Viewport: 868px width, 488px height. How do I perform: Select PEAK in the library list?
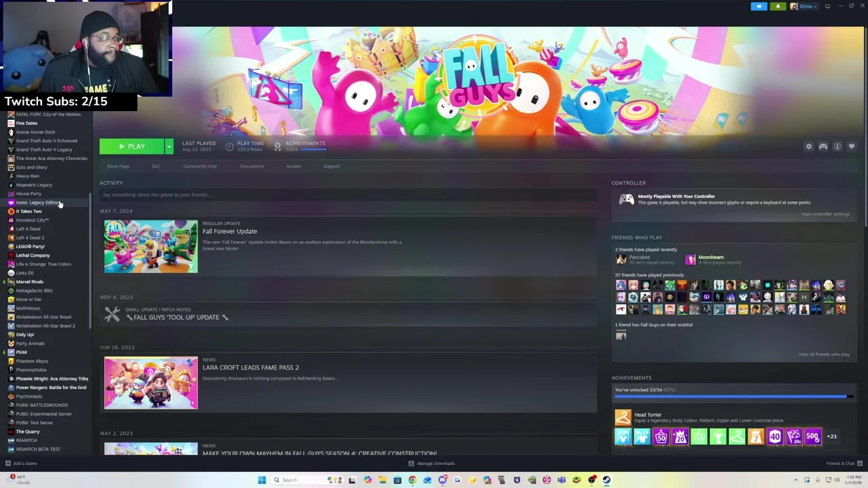point(22,352)
